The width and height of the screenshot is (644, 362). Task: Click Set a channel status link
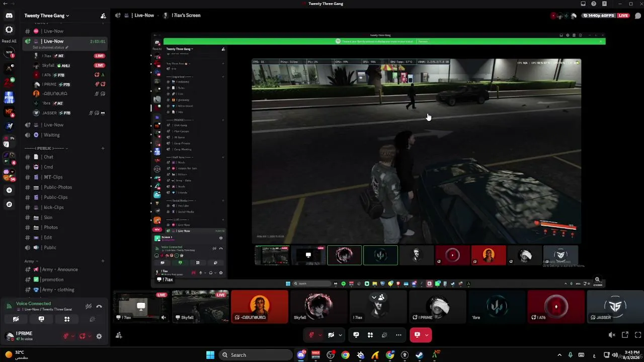pyautogui.click(x=50, y=47)
